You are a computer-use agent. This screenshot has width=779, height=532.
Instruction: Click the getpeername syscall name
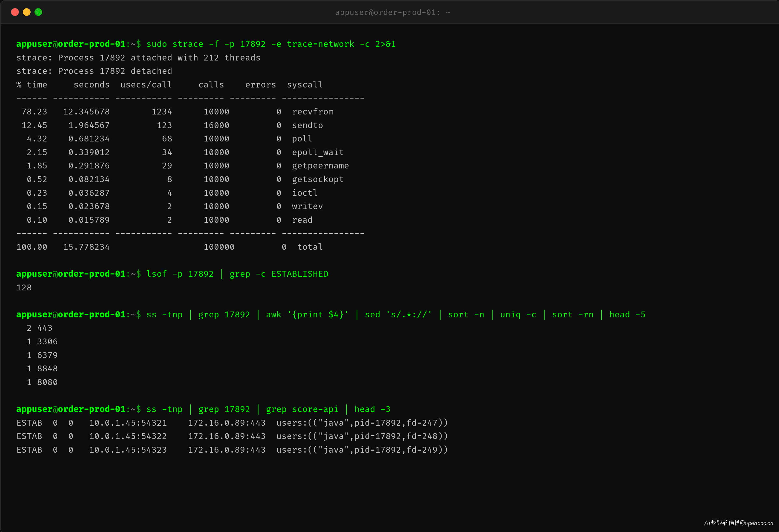pyautogui.click(x=321, y=166)
